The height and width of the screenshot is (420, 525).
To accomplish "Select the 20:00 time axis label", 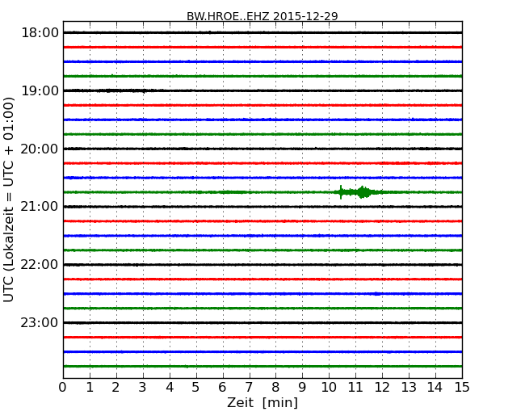I will click(x=40, y=149).
